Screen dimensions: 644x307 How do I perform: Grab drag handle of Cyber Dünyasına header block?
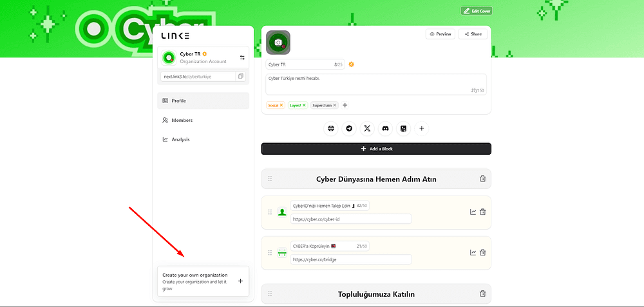270,179
